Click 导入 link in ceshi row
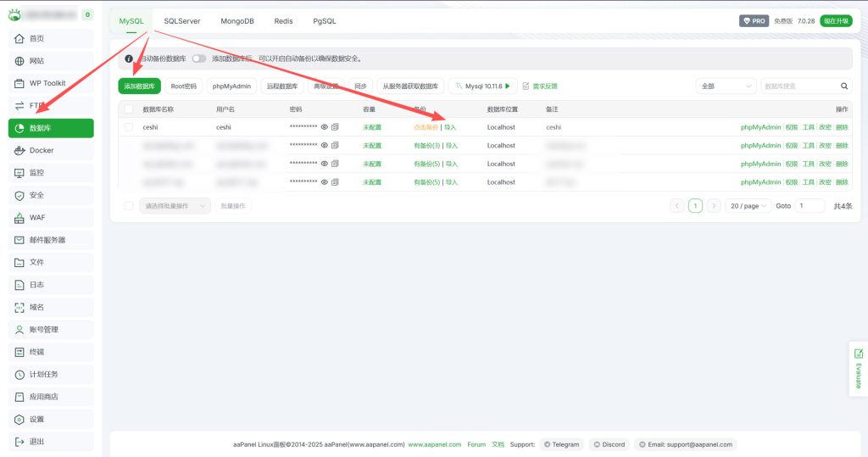This screenshot has height=457, width=868. [451, 127]
